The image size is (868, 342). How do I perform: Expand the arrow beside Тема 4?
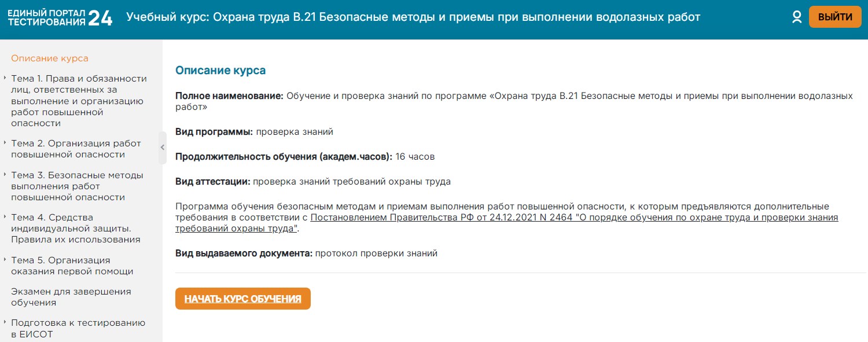[5, 218]
